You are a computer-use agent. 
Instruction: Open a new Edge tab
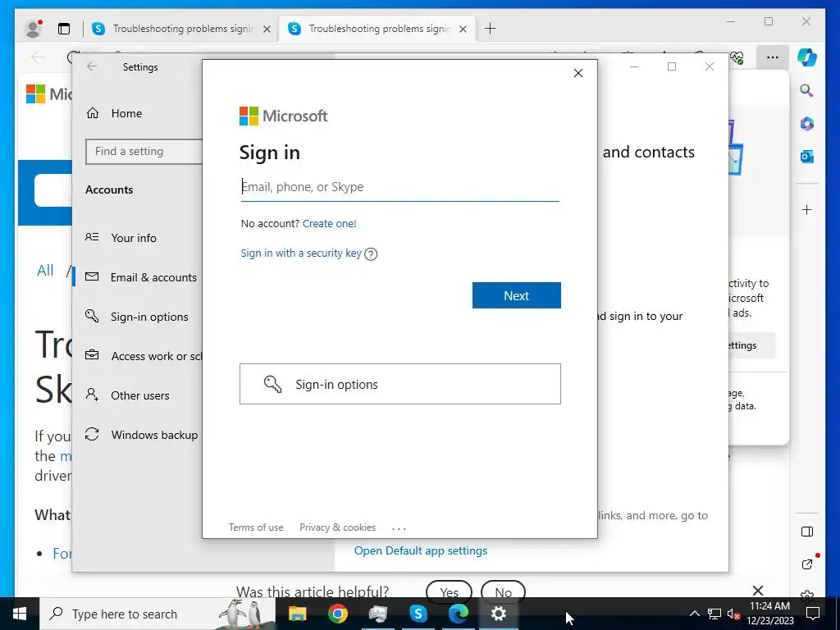[x=491, y=29]
